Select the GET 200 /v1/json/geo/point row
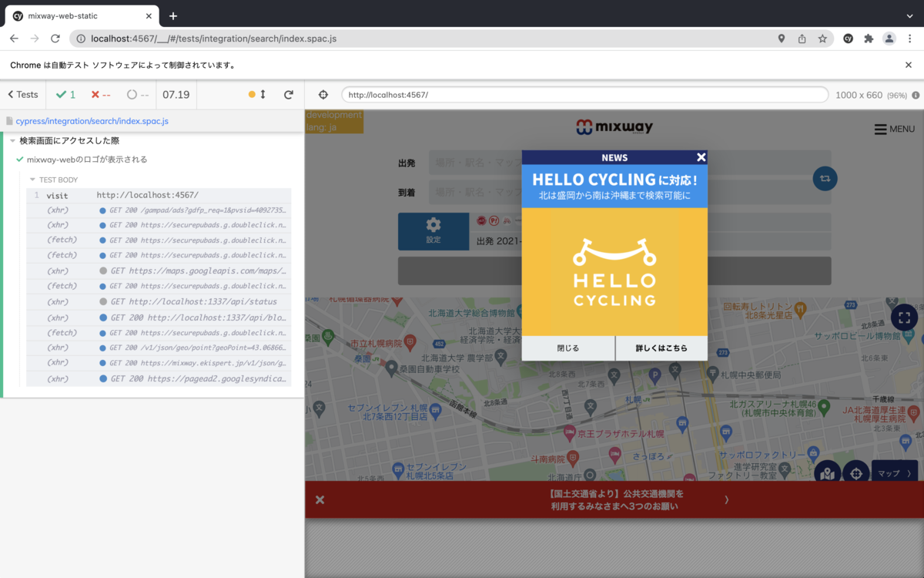Screen dimensions: 924x578 tap(159, 348)
